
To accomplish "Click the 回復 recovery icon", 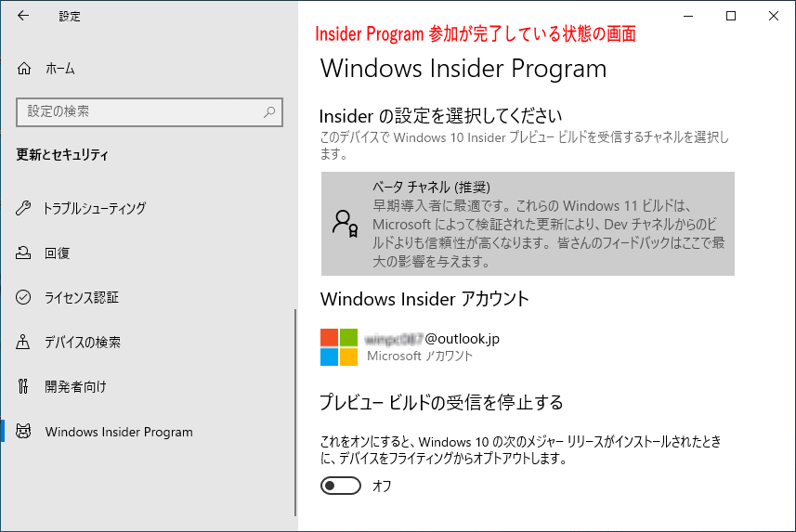I will pos(23,253).
